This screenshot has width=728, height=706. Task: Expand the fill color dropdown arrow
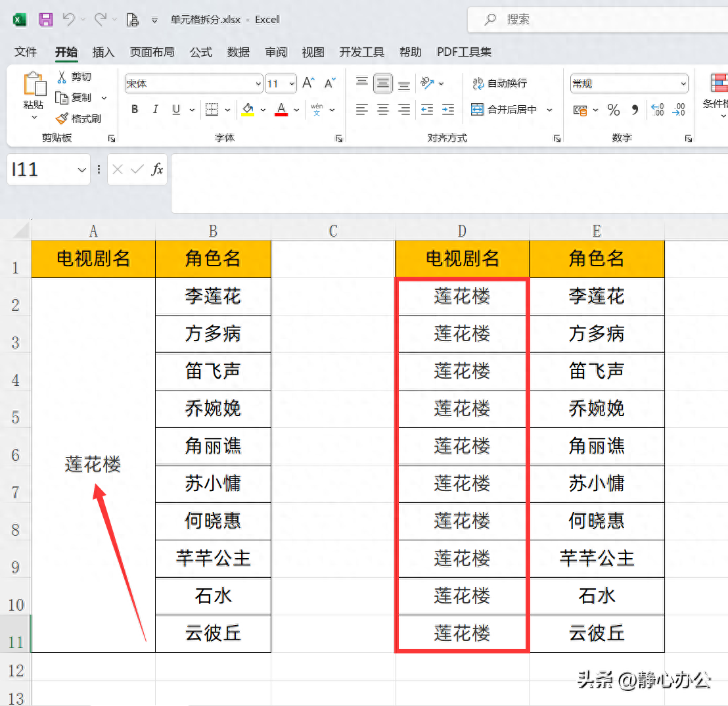pyautogui.click(x=263, y=110)
